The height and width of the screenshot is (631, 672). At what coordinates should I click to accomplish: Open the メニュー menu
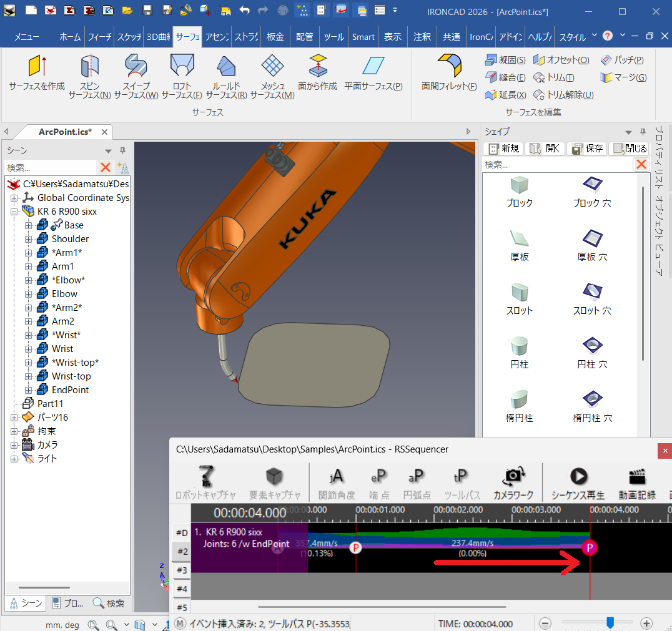tap(27, 37)
